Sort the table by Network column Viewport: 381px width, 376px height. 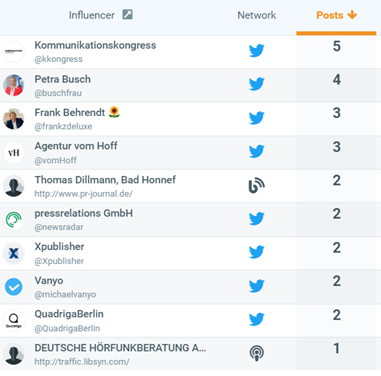pos(257,15)
